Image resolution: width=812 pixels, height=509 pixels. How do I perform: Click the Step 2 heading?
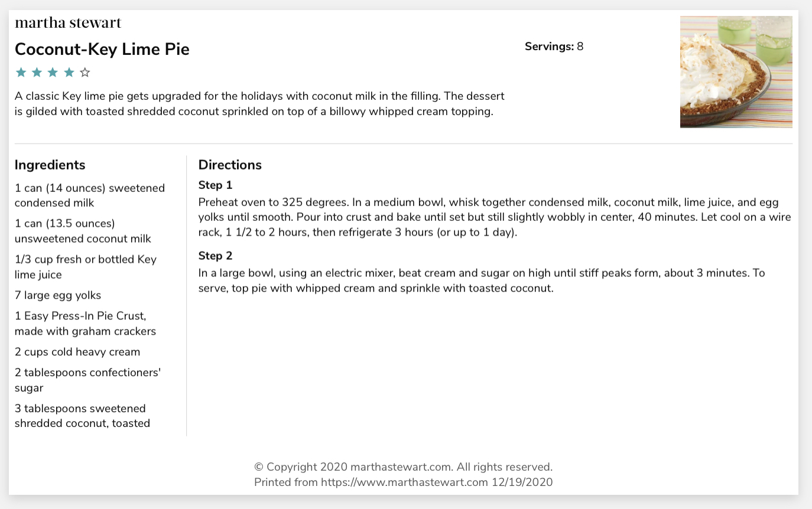216,256
